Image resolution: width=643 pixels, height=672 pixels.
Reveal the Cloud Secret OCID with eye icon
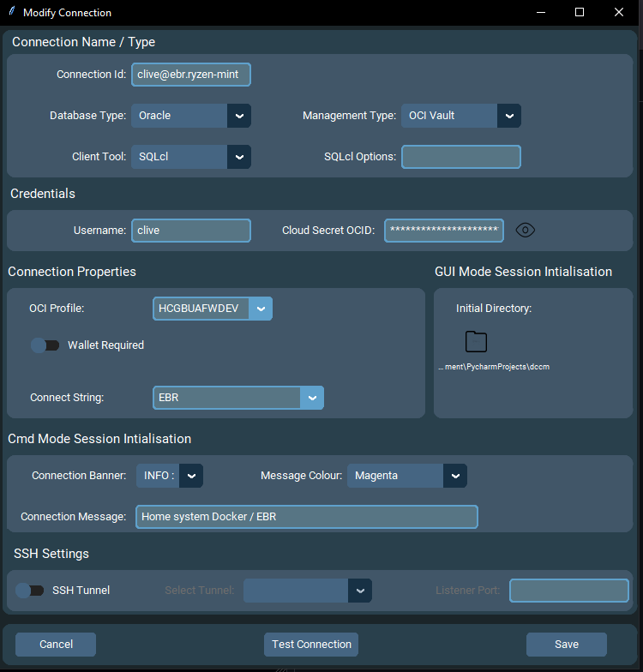pyautogui.click(x=525, y=230)
